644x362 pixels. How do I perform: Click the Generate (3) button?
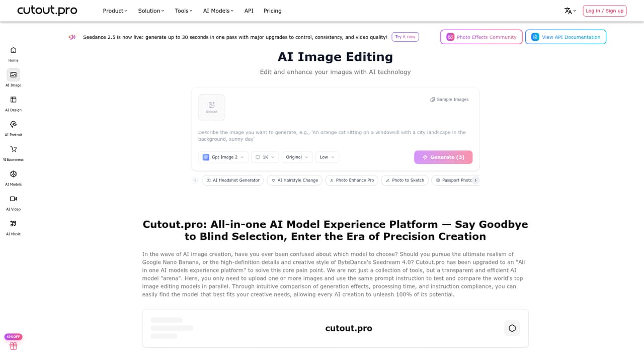click(443, 157)
